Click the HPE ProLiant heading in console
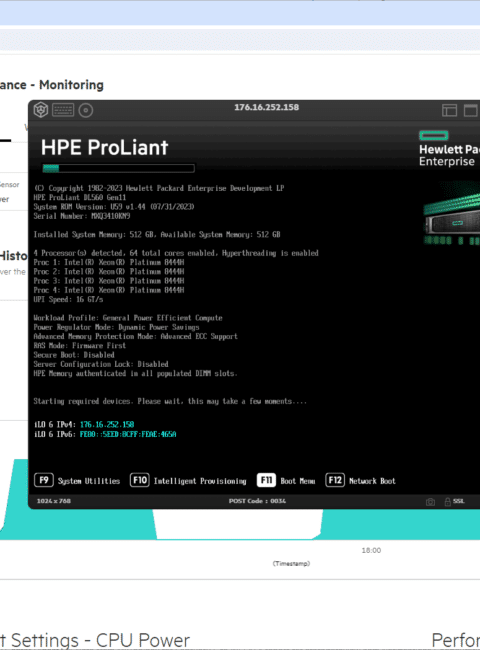 [x=104, y=147]
